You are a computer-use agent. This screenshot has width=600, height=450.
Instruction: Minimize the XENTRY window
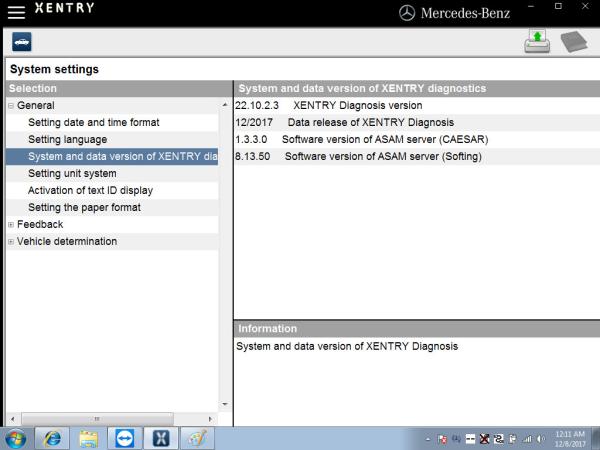pyautogui.click(x=531, y=6)
